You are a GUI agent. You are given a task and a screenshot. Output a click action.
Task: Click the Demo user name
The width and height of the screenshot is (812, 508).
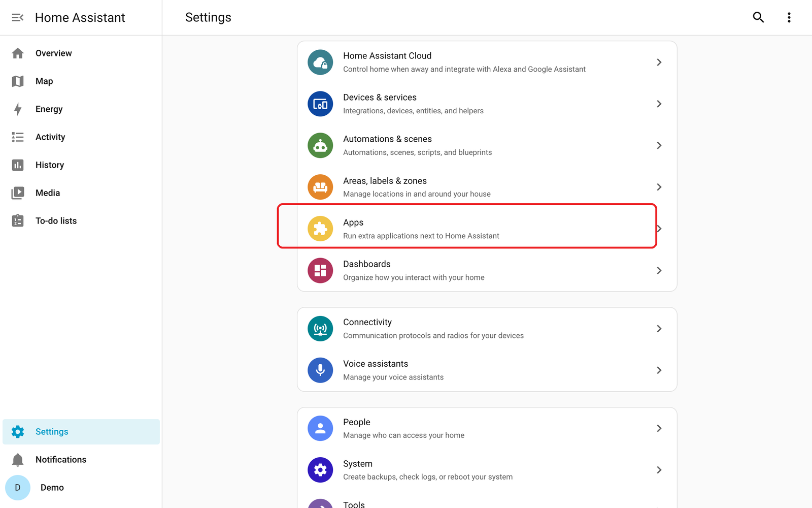pyautogui.click(x=52, y=488)
